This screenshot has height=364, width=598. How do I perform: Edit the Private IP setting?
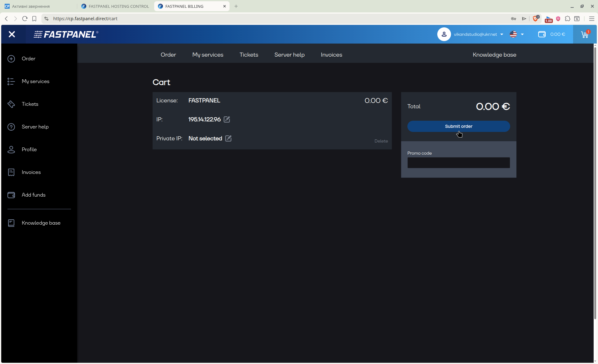coord(228,138)
